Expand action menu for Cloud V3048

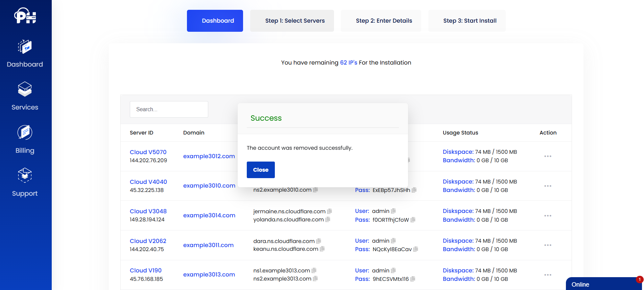pyautogui.click(x=548, y=216)
